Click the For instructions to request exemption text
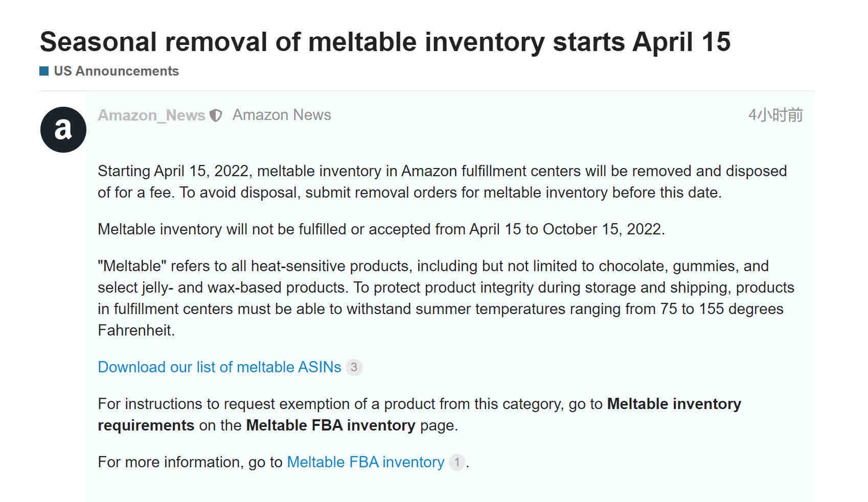This screenshot has width=868, height=502. pos(350,404)
